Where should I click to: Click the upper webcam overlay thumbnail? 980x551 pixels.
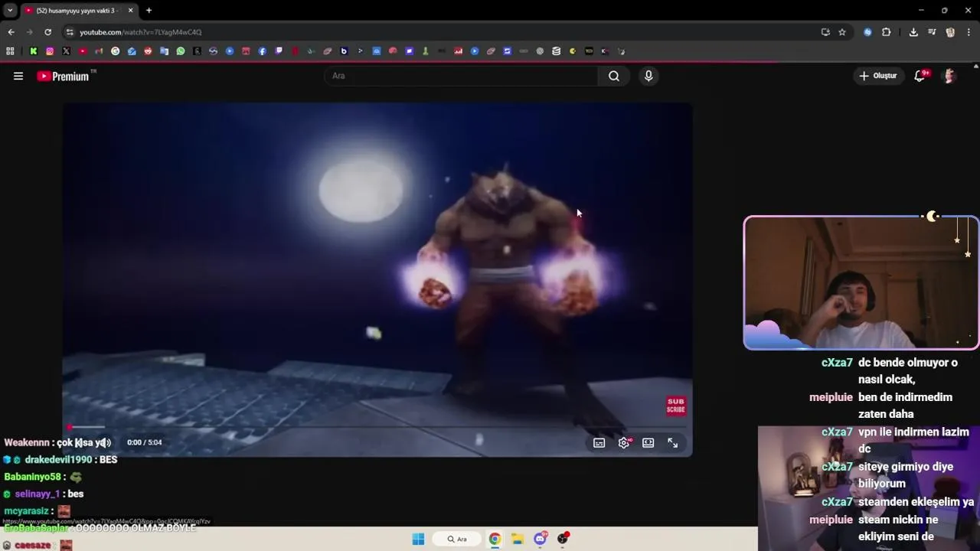tap(861, 283)
